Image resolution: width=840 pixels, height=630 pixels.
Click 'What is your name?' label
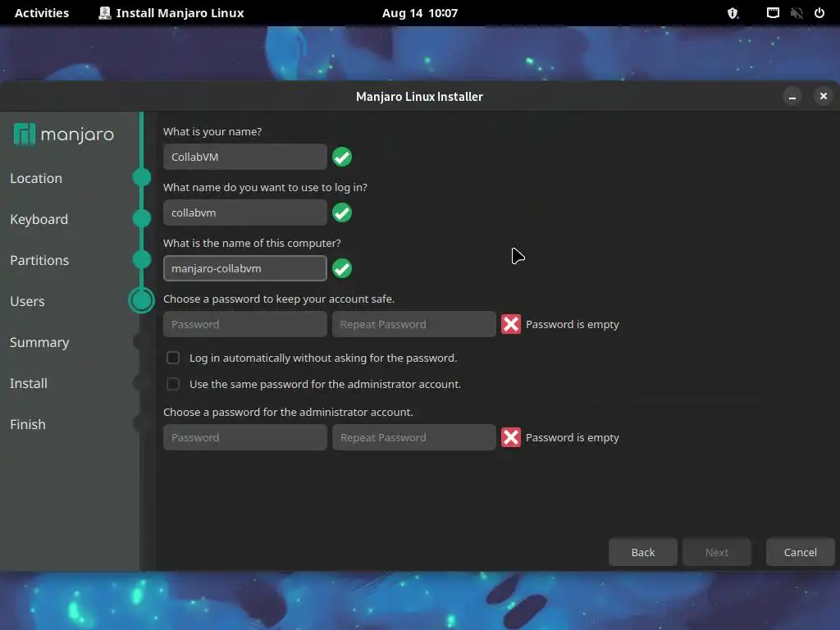212,131
